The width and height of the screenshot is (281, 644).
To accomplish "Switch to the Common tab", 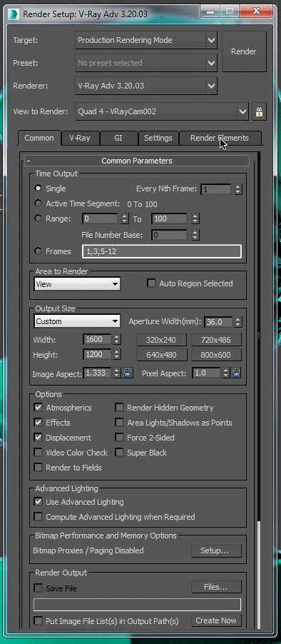I will click(x=39, y=138).
